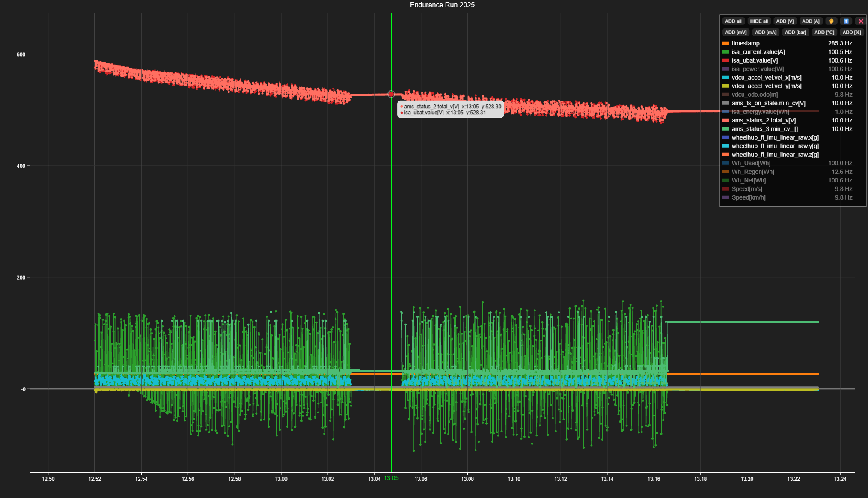Viewport: 868px width, 498px height.
Task: Click the ADD [%] filter button
Action: point(851,32)
